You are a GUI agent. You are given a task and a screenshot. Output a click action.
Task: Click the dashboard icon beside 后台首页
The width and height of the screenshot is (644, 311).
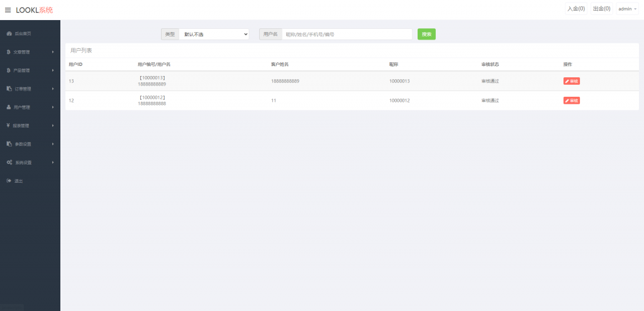pos(9,33)
